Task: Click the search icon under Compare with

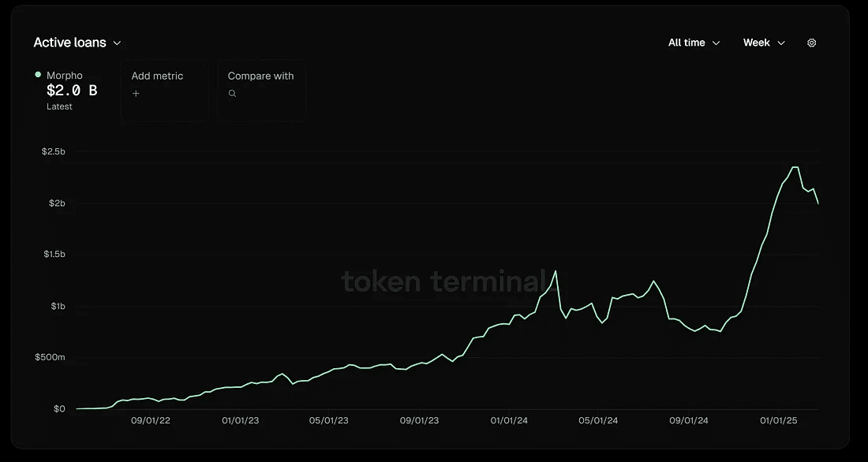Action: click(232, 93)
